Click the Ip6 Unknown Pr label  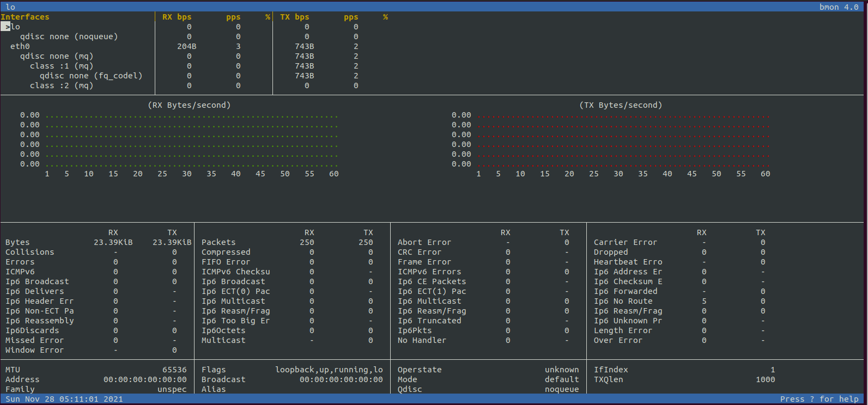pos(628,321)
